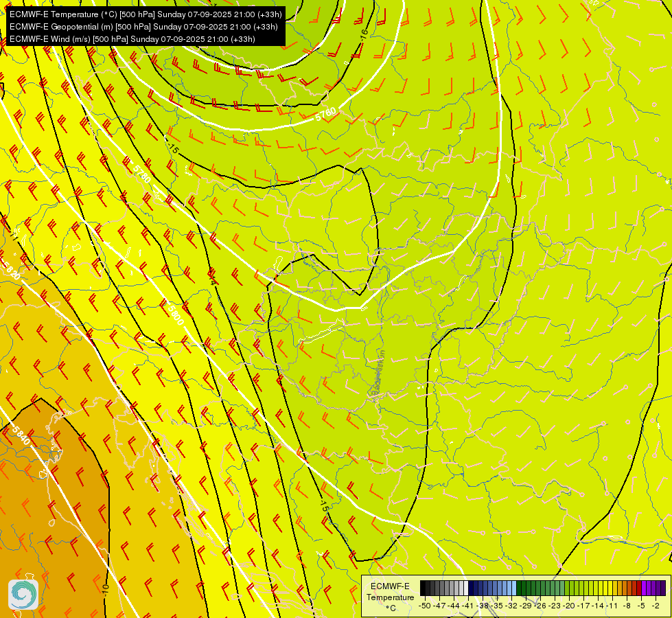Image resolution: width=672 pixels, height=618 pixels.
Task: Select the ECMWF-E Temperature (°C) title line
Action: [146, 14]
